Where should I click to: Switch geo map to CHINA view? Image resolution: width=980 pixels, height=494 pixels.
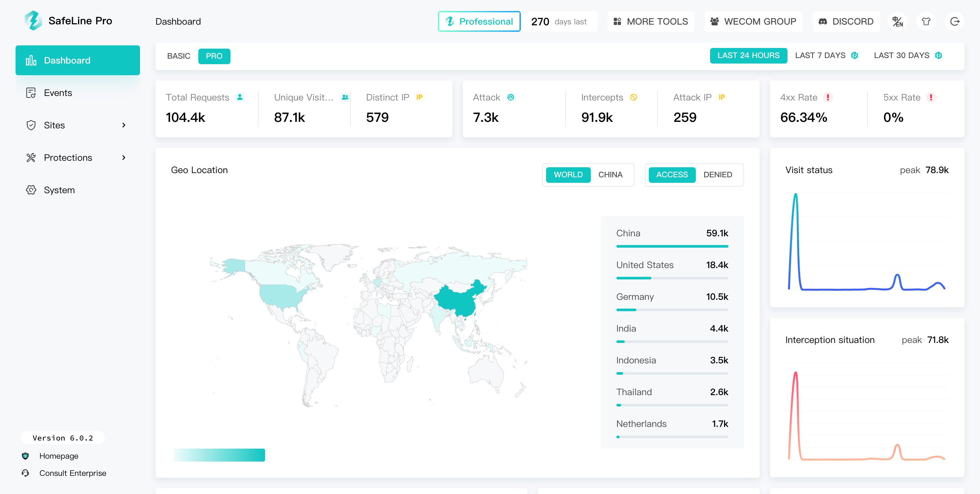(610, 175)
